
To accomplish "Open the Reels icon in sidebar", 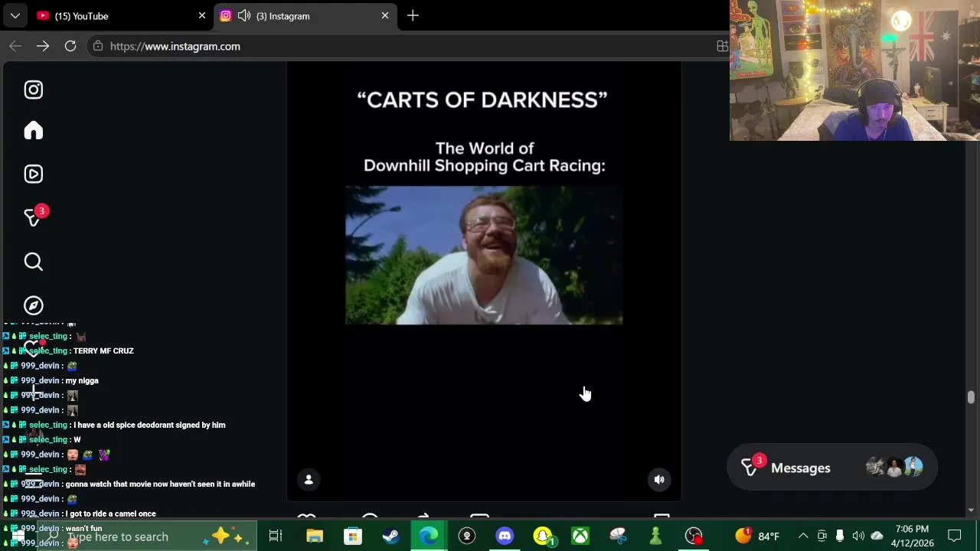I will (x=33, y=174).
